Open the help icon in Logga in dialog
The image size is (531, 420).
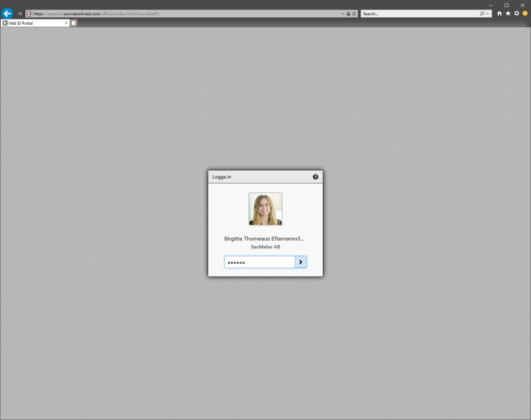pos(315,177)
